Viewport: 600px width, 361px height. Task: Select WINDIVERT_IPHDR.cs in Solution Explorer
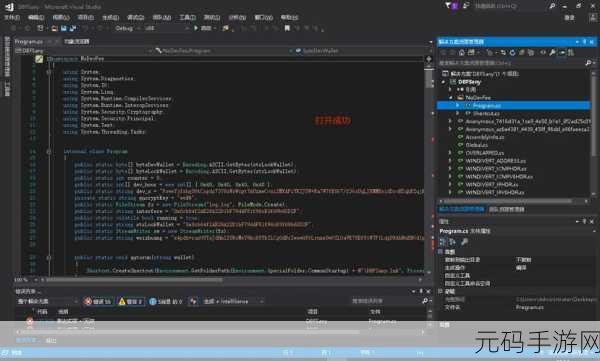[x=492, y=185]
